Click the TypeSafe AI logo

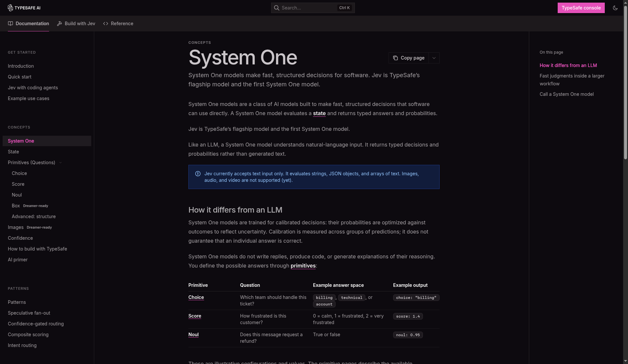point(24,8)
